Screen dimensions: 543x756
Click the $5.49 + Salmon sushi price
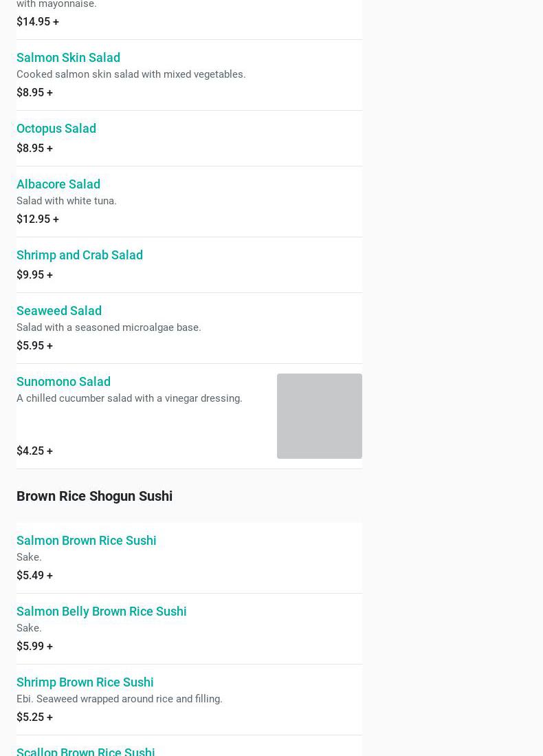pos(34,574)
